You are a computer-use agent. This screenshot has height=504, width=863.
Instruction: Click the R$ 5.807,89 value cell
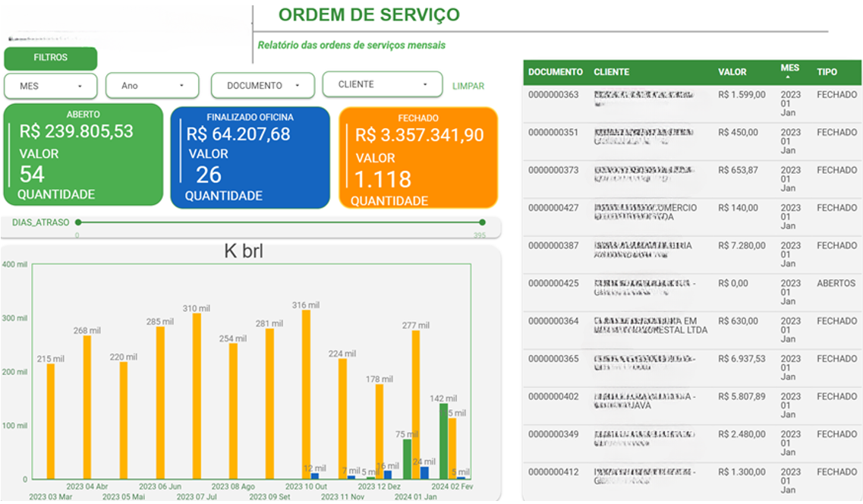click(x=742, y=397)
